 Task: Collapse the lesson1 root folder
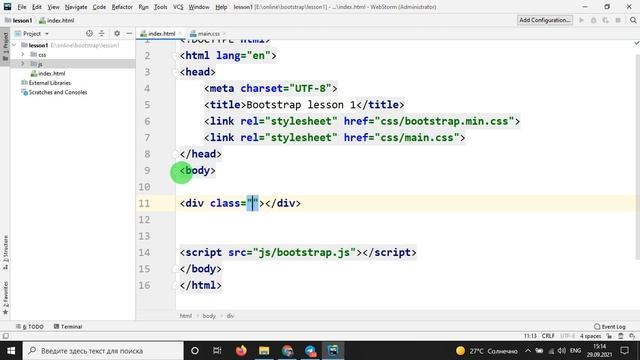click(14, 45)
